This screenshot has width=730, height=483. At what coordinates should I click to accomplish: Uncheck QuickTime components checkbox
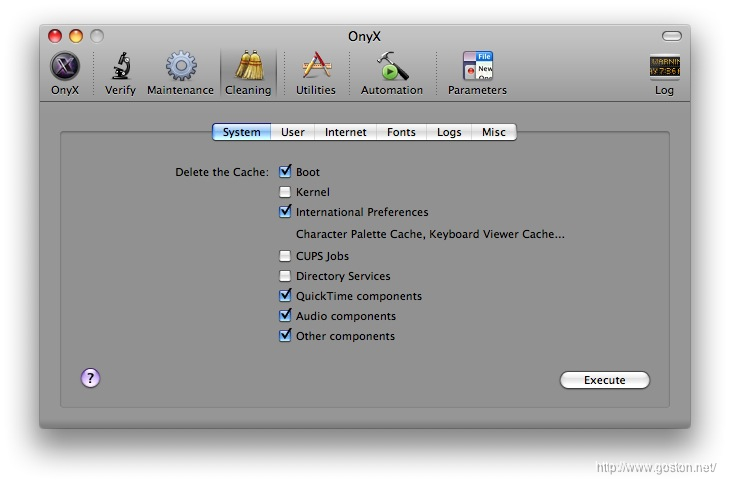coord(285,295)
